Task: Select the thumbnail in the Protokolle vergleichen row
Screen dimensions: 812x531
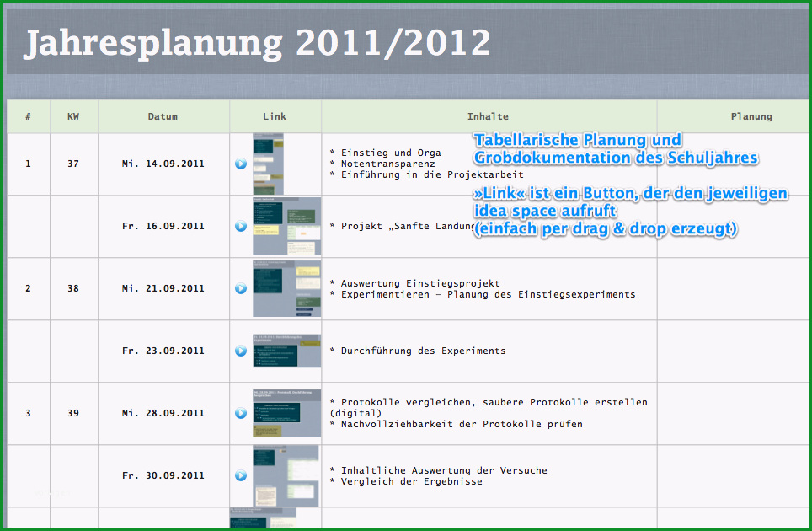Action: (x=287, y=413)
